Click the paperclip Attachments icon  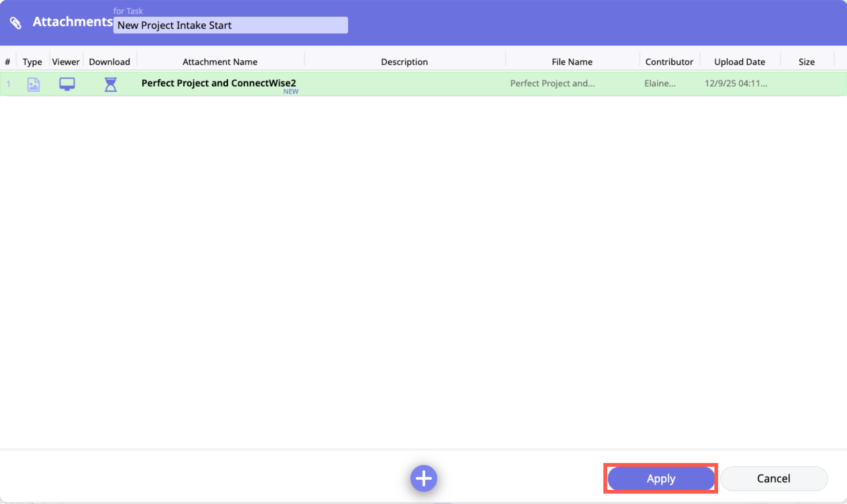pos(15,23)
